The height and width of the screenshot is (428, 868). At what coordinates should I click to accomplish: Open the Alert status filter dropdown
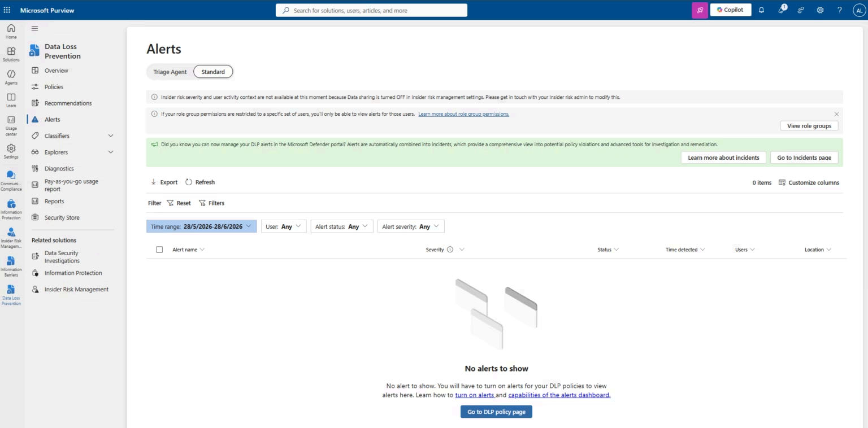(x=342, y=226)
